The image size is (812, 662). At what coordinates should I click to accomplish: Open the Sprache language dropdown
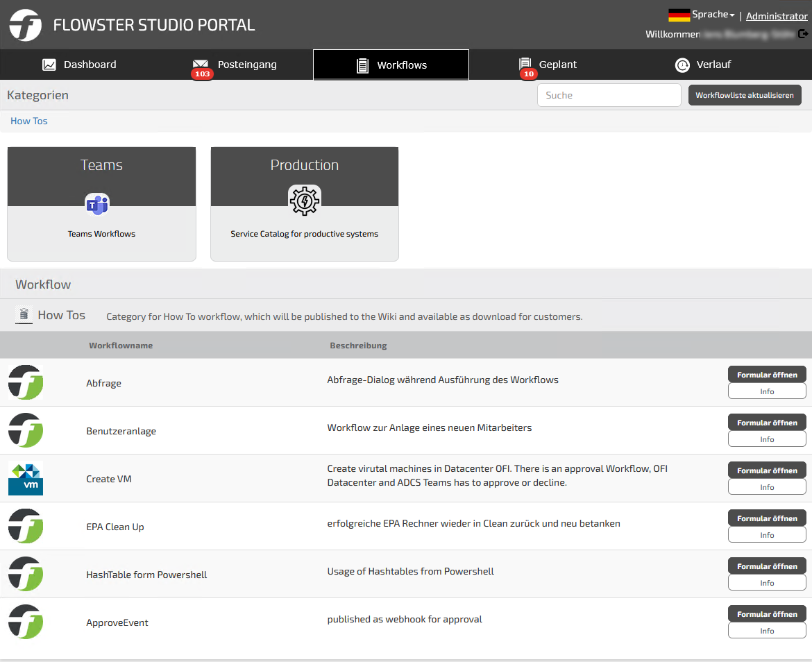(713, 15)
